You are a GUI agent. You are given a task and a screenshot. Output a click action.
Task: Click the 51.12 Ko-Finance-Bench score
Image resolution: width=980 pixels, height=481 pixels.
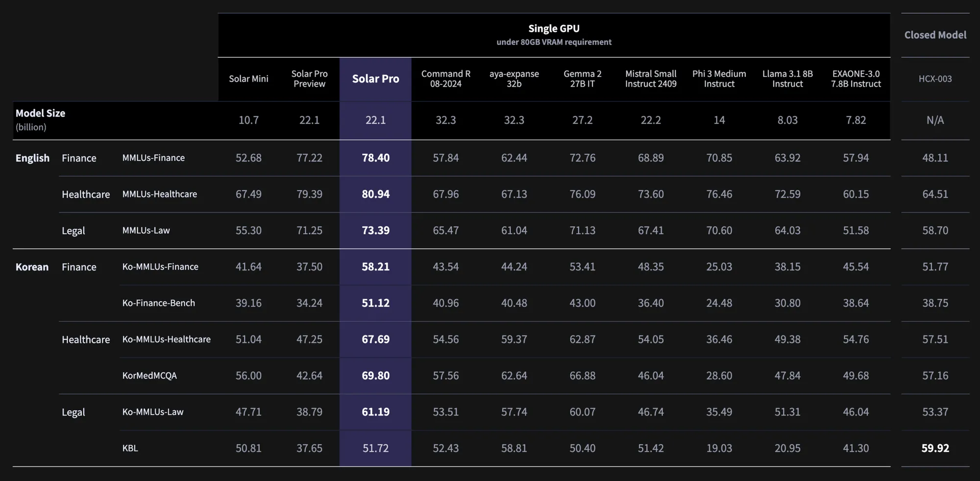tap(375, 303)
